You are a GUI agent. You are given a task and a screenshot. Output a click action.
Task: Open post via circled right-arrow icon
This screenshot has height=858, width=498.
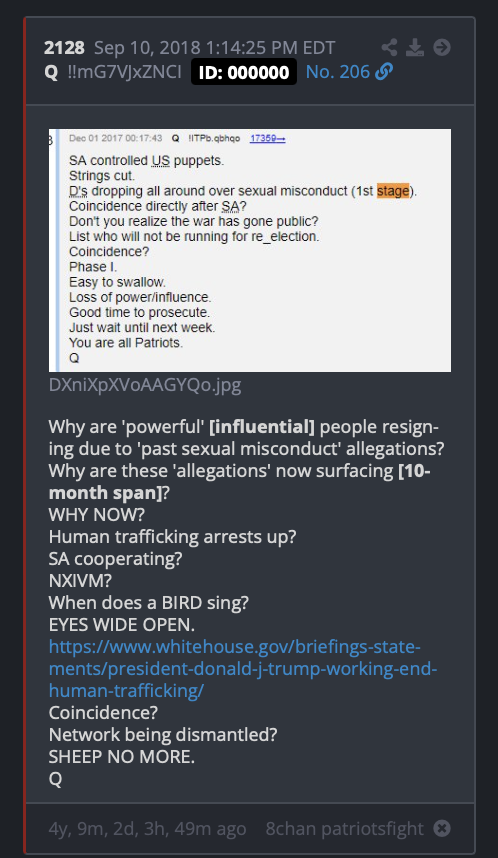(x=442, y=48)
